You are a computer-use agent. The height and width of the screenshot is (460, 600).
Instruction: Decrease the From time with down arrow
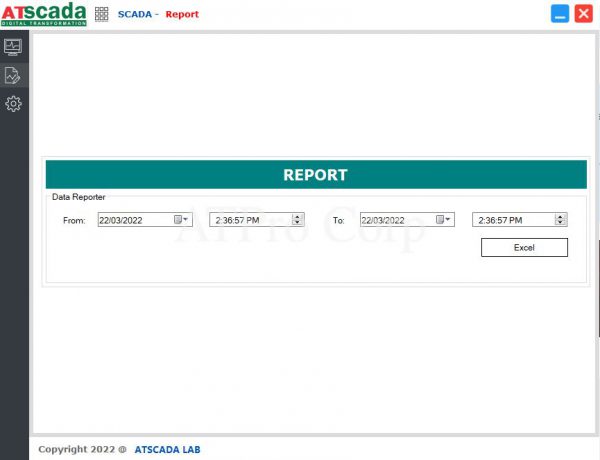pos(297,223)
